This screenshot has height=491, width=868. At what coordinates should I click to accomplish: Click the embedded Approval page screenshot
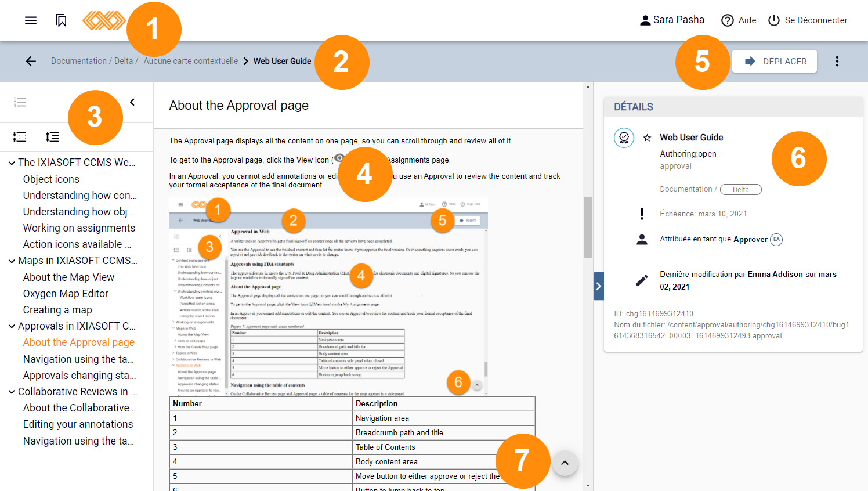click(x=328, y=296)
